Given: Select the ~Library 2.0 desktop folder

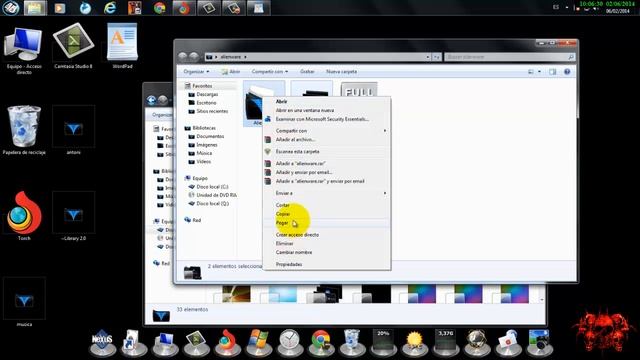Looking at the screenshot, I should click(73, 216).
